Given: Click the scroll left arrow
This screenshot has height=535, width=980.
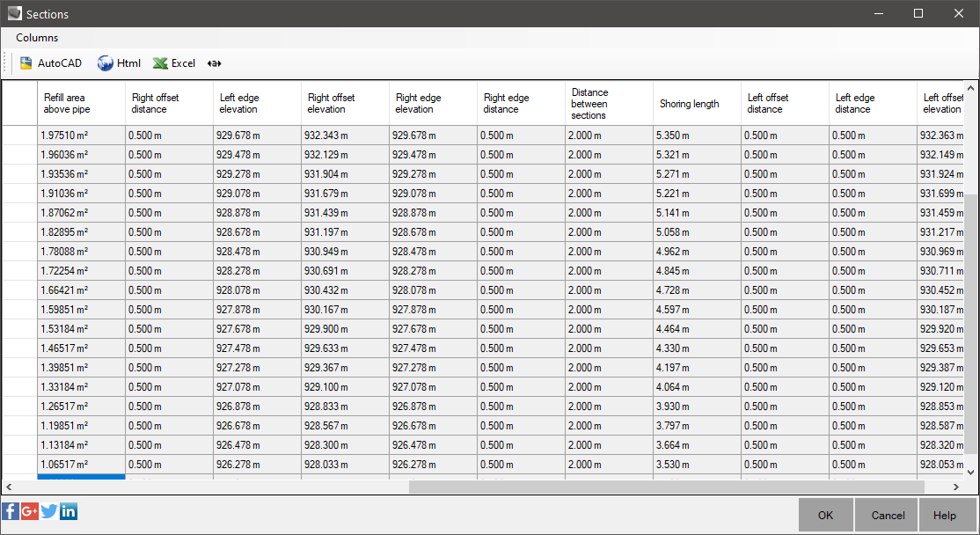Looking at the screenshot, I should pos(9,487).
